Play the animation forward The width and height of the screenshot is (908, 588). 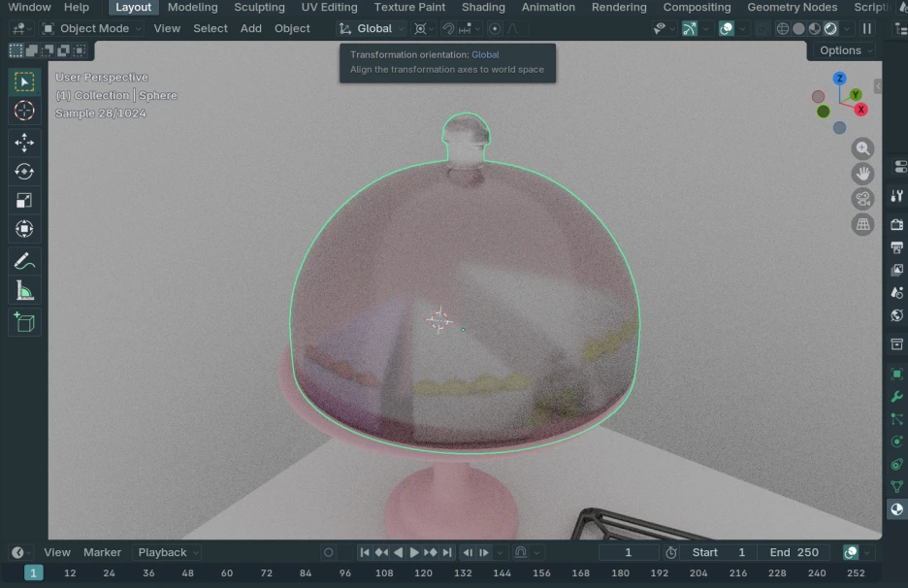click(414, 552)
